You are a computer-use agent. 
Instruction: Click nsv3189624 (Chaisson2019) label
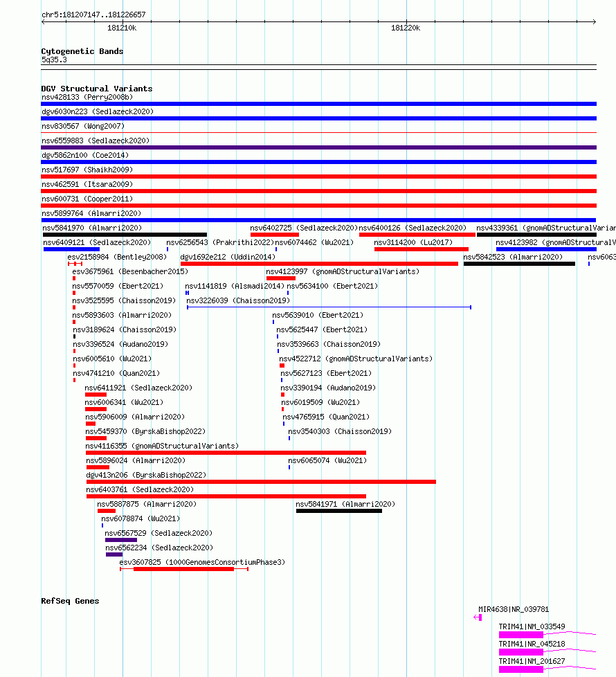[x=125, y=330]
